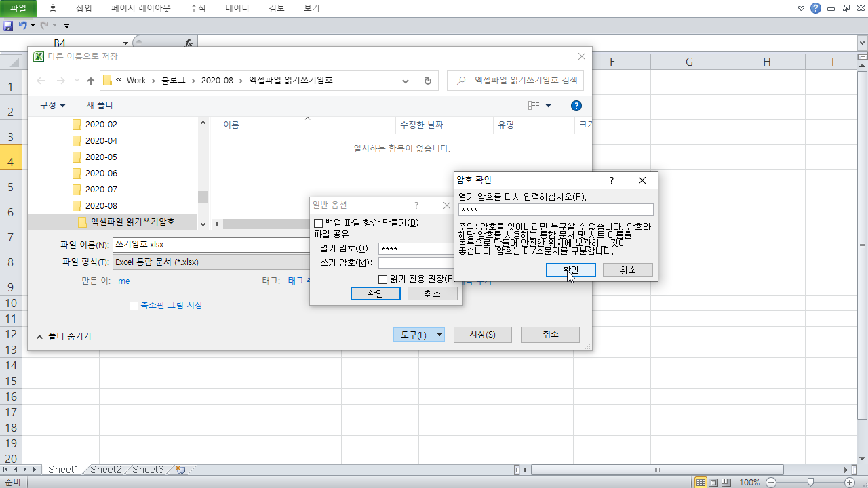The image size is (868, 488).
Task: Go to first sheet navigation arrow
Action: [7, 469]
